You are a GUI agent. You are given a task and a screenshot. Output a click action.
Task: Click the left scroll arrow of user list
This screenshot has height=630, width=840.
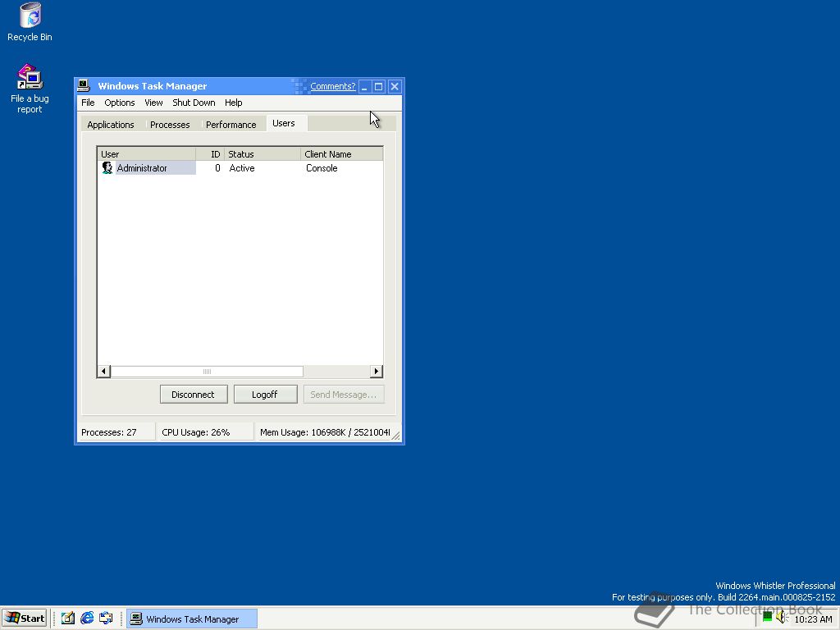tap(104, 372)
